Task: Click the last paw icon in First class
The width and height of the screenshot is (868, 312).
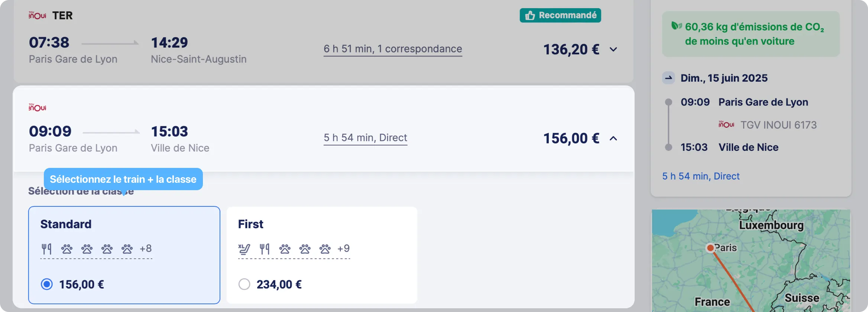Action: pyautogui.click(x=325, y=249)
